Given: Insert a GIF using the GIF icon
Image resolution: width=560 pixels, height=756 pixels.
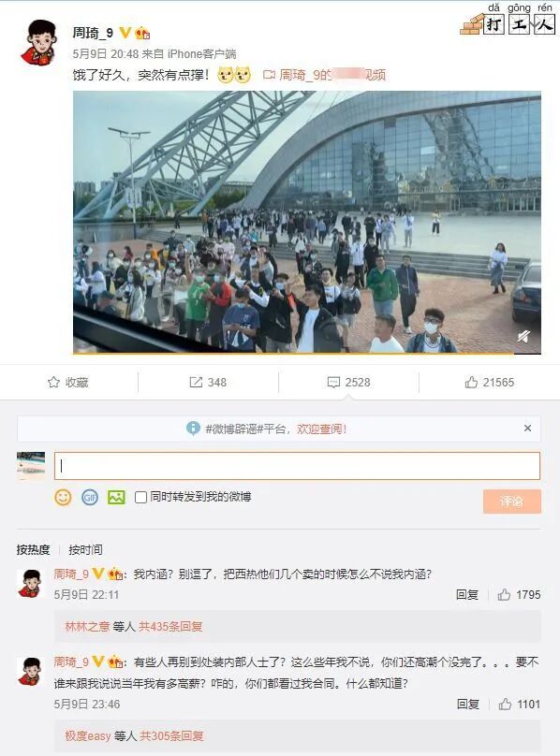Looking at the screenshot, I should 90,497.
